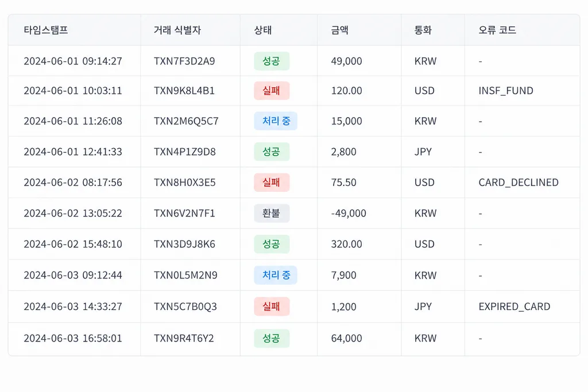
Task: Click 성공 badge in TXN9R4T6Y2 row
Action: coord(272,339)
